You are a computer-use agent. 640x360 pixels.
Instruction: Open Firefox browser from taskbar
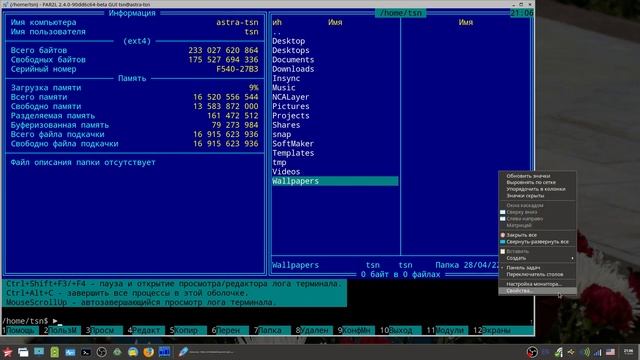tap(149, 352)
